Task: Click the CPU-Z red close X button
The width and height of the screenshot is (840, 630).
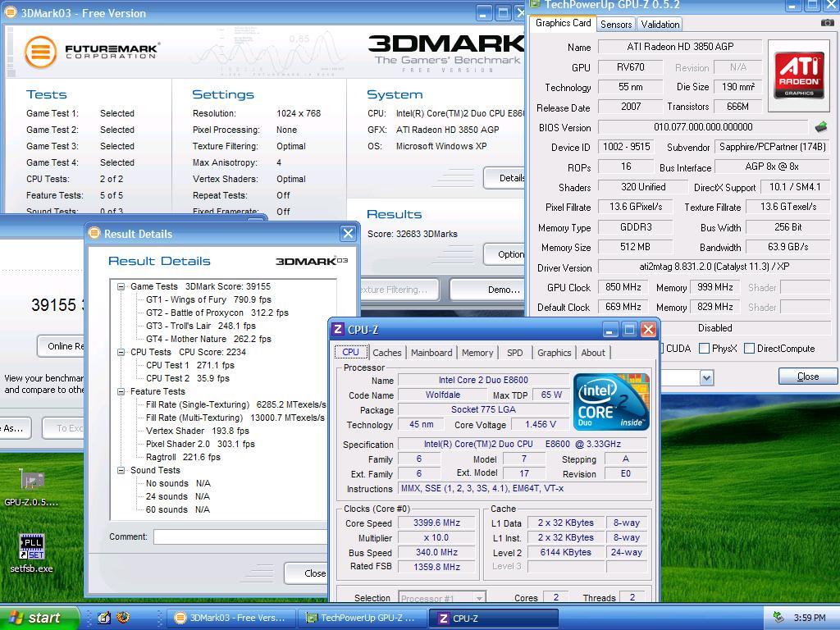Action: point(648,330)
